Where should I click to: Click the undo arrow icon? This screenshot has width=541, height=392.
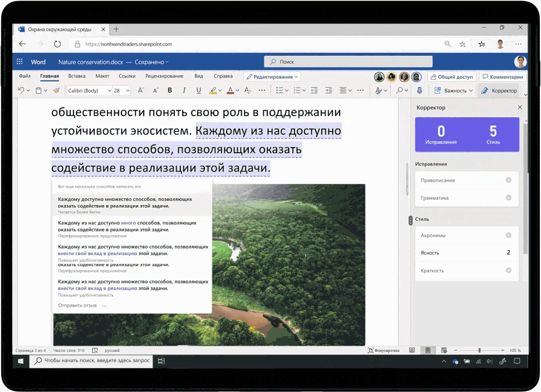point(20,91)
